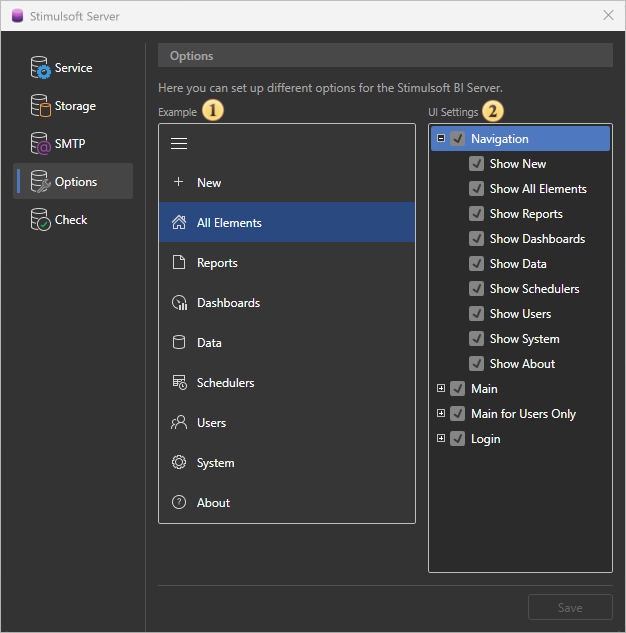
Task: Click the Dashboards gauge icon
Action: coord(179,303)
